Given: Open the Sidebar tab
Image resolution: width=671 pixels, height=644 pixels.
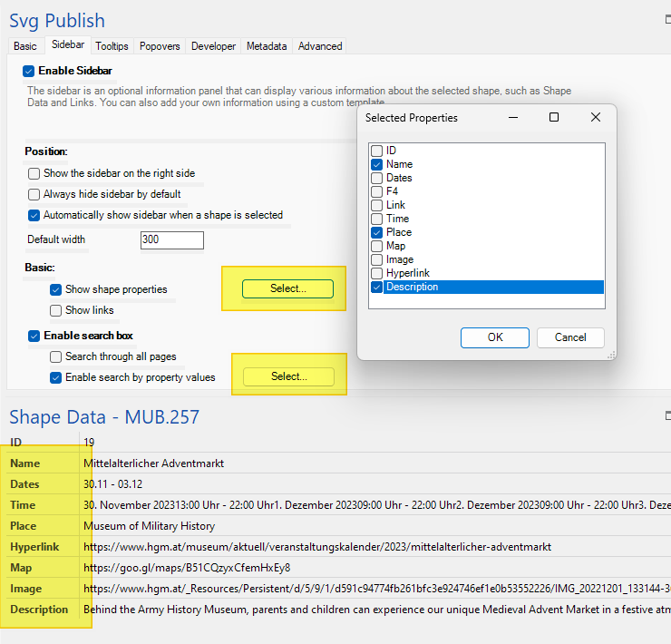Looking at the screenshot, I should [68, 45].
